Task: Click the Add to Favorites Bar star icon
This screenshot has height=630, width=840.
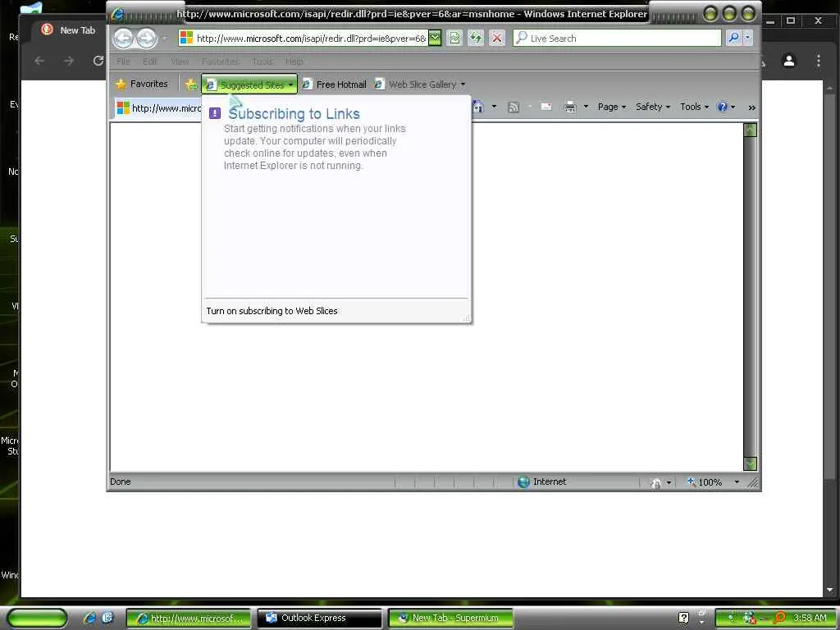Action: point(190,84)
